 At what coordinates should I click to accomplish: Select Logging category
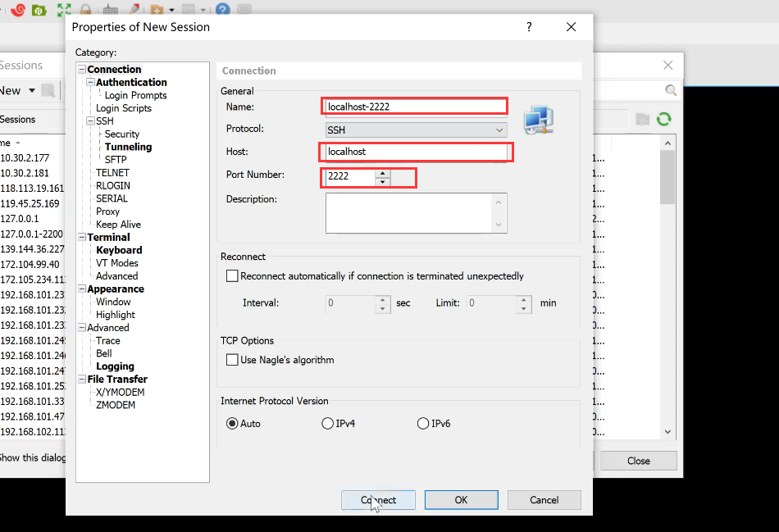[x=115, y=366]
